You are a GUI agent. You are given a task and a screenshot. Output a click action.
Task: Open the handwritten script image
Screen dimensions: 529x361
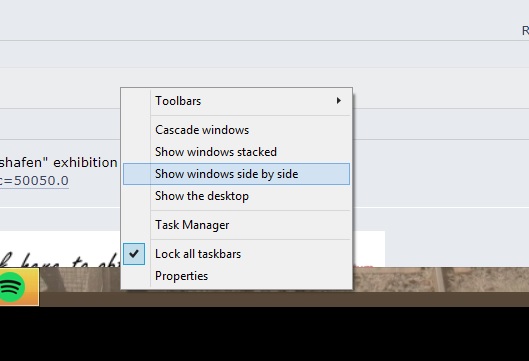pos(60,249)
